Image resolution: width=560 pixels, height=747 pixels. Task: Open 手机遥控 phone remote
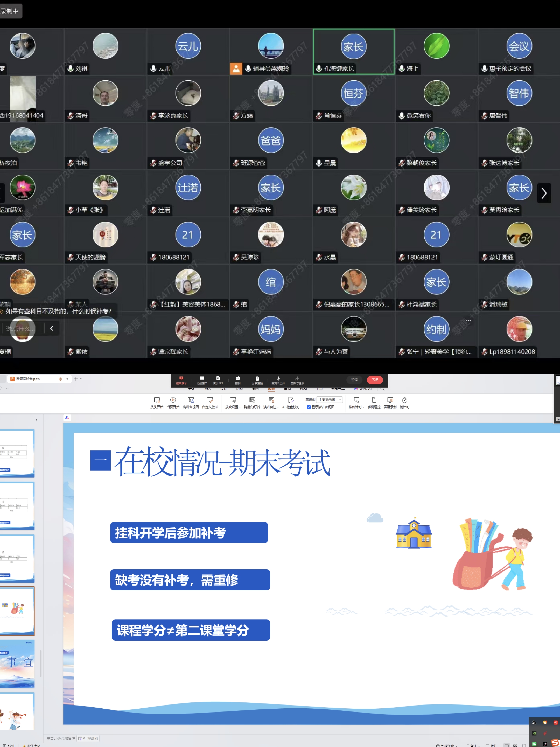click(x=374, y=400)
